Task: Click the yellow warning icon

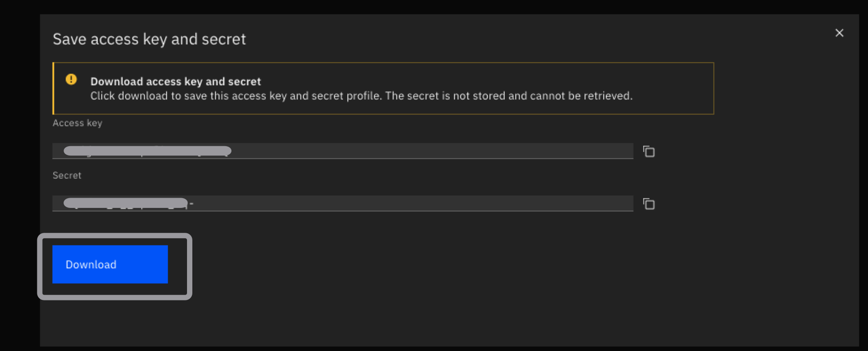Action: click(71, 80)
